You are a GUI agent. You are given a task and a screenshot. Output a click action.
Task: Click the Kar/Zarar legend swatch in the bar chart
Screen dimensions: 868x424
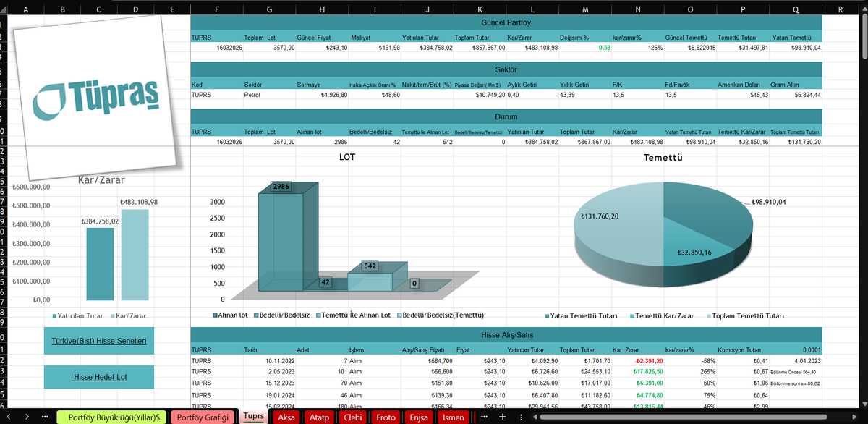112,316
